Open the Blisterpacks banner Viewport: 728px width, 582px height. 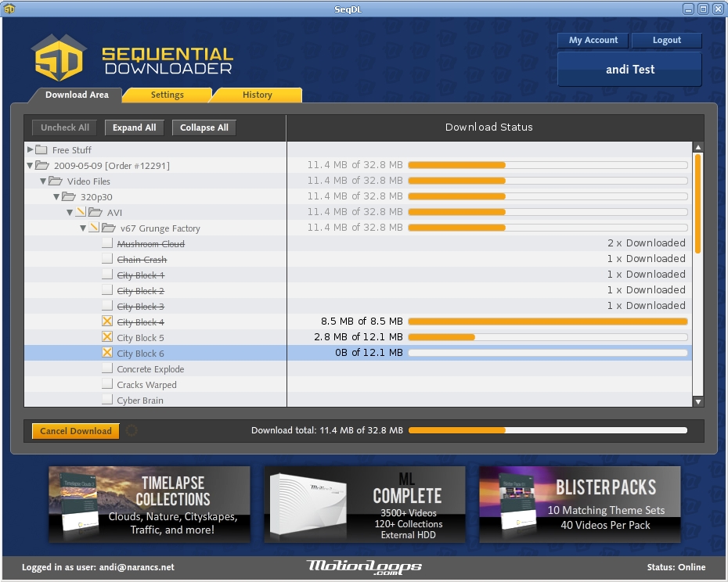[x=580, y=505]
